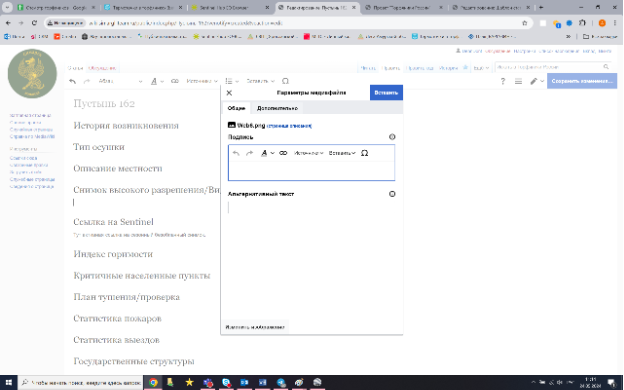Click the wiki search input field
Viewport: 624px width, 390px height.
[x=548, y=67]
